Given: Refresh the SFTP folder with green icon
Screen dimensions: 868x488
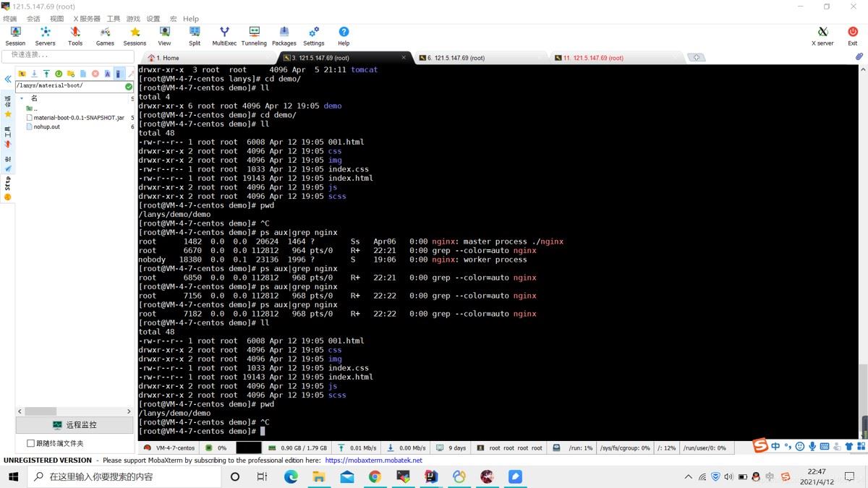Looking at the screenshot, I should pos(59,74).
